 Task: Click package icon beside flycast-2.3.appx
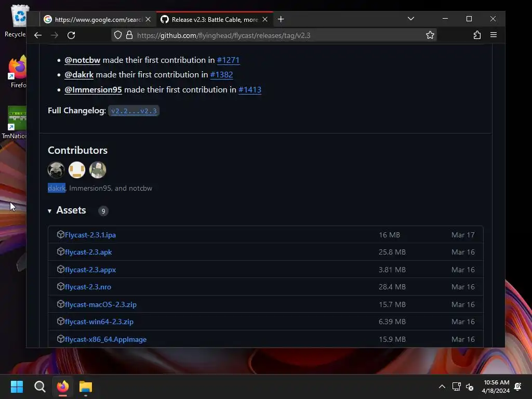click(x=61, y=270)
